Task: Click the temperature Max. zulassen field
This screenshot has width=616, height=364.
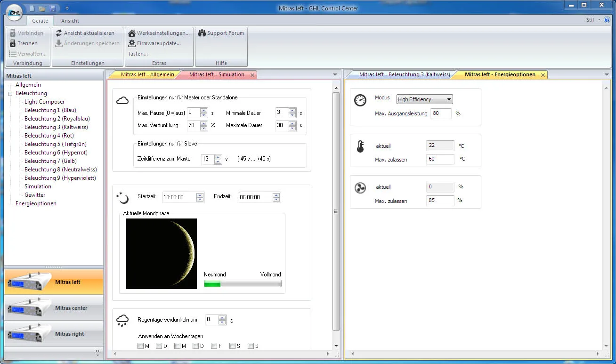Action: point(440,159)
